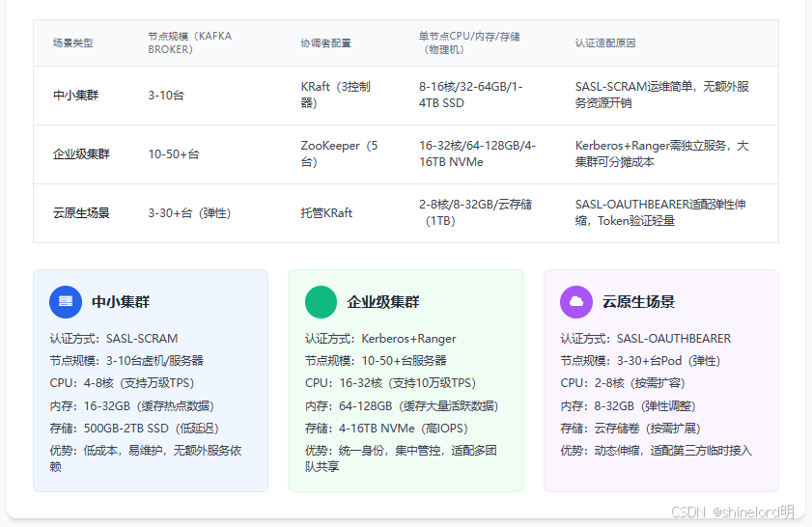Click the 3-30+台（弹性）table cell
The height and width of the screenshot is (527, 812).
[189, 213]
